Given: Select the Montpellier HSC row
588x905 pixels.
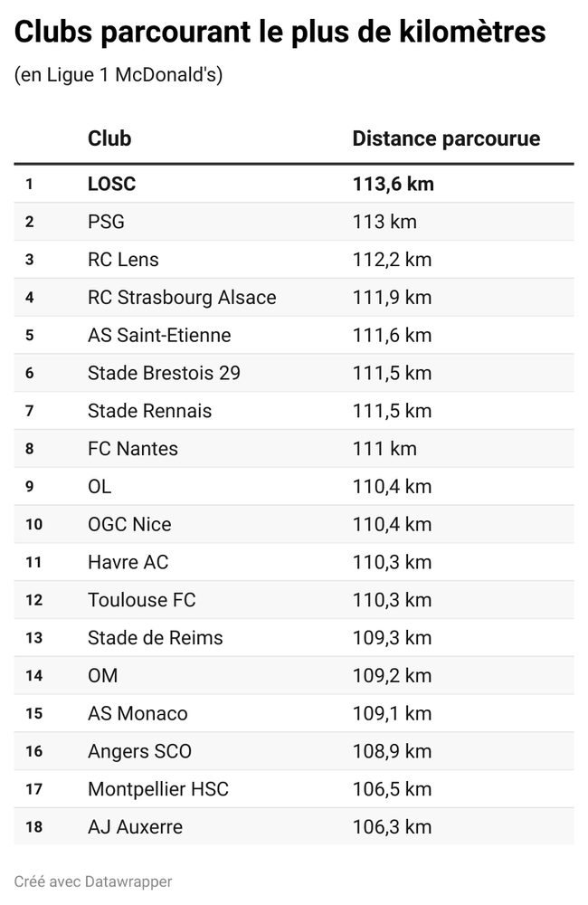Looking at the screenshot, I should (158, 789).
